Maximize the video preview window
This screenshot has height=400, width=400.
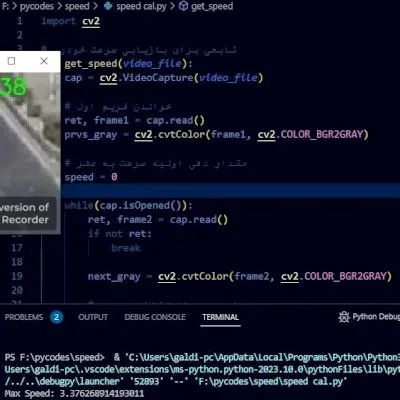tap(12, 61)
